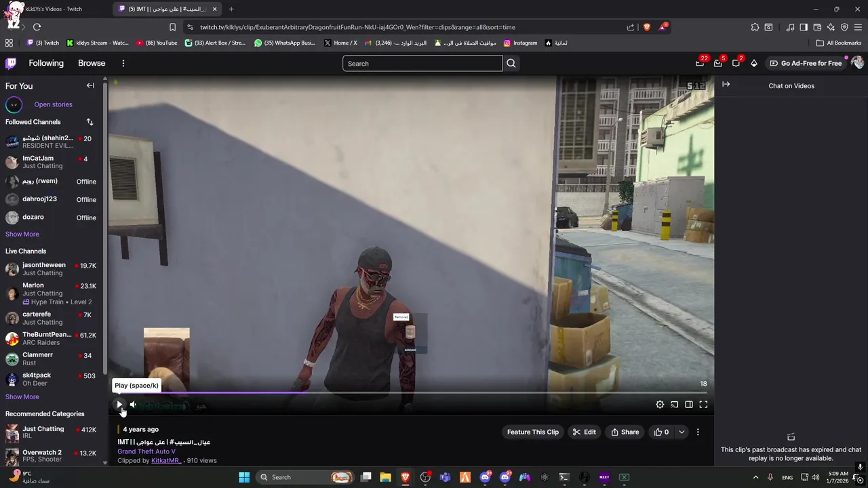Open Brave VPN shield icon

pyautogui.click(x=844, y=27)
